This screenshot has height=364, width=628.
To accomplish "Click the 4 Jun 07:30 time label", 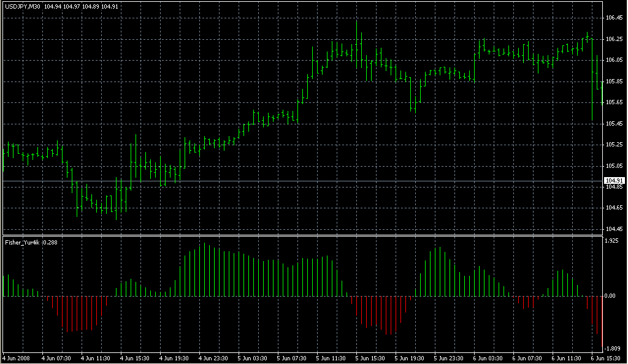I will pyautogui.click(x=56, y=358).
